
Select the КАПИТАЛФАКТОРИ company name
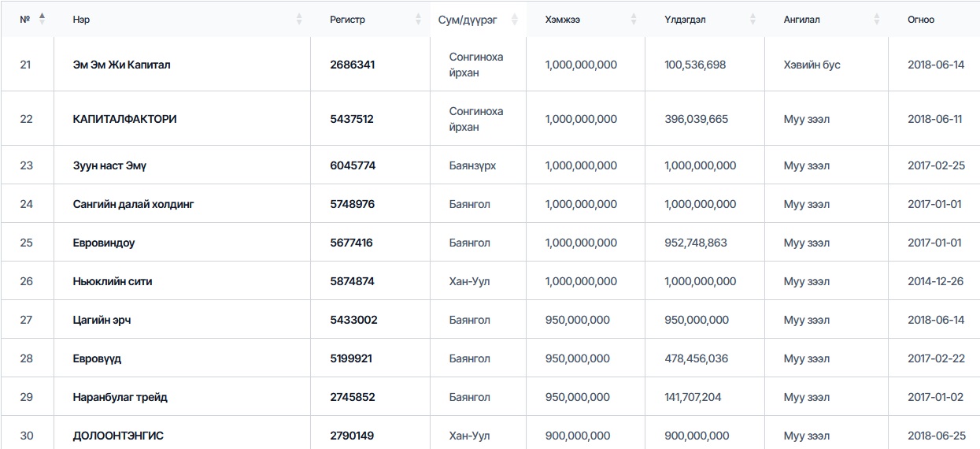point(124,119)
